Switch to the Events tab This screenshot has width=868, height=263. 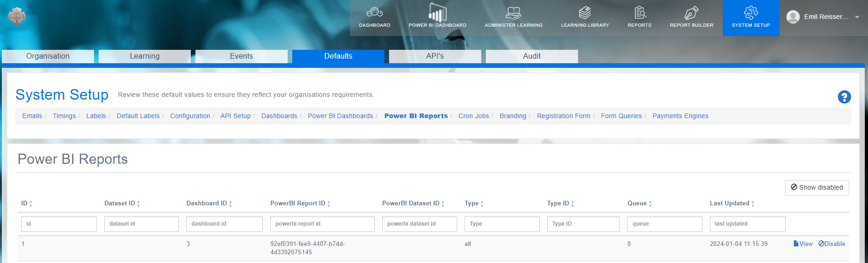[x=242, y=56]
